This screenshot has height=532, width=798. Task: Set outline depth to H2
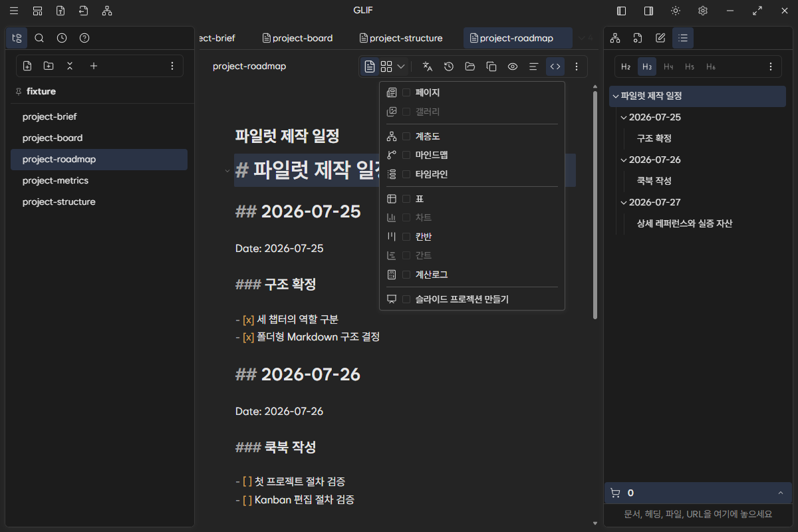(626, 66)
